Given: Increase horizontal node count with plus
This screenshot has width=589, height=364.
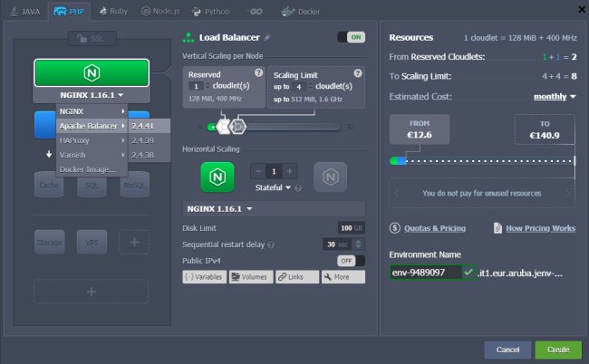Looking at the screenshot, I should coord(290,171).
